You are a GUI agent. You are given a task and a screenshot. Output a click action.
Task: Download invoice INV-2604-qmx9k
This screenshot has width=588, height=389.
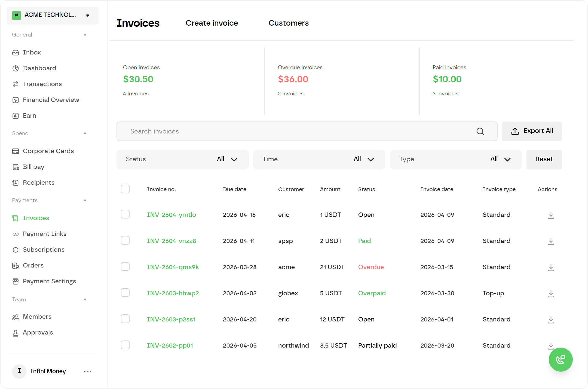click(x=551, y=267)
